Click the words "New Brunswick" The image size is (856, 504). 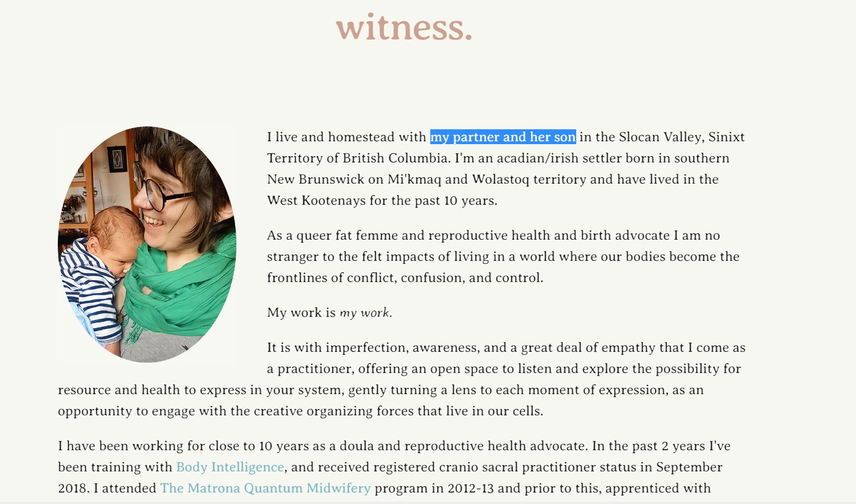coord(316,180)
